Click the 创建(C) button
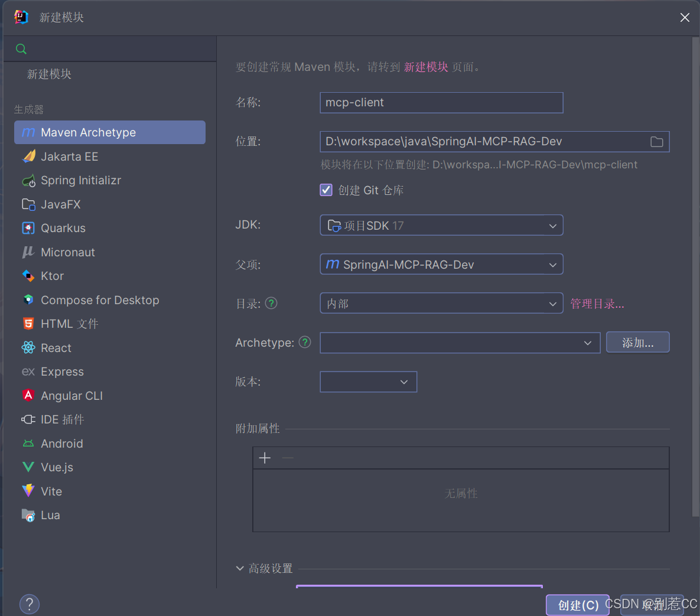Viewport: 700px width, 616px height. point(578,605)
